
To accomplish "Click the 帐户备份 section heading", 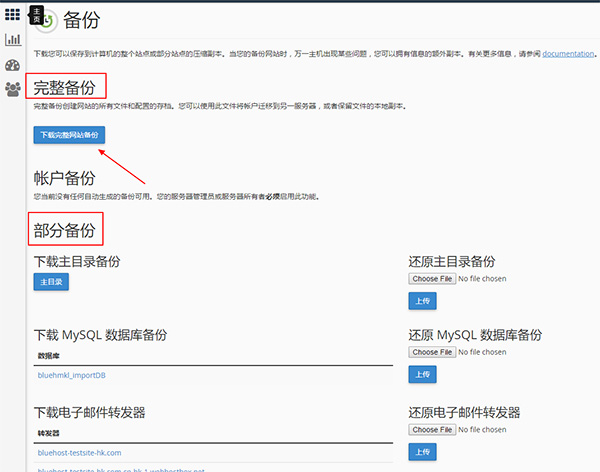I will click(x=64, y=178).
